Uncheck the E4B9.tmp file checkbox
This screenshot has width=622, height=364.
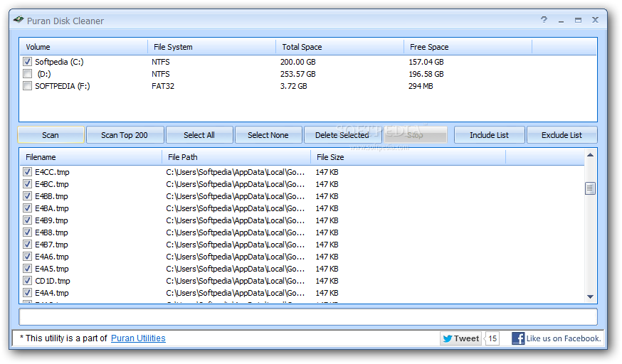point(27,220)
